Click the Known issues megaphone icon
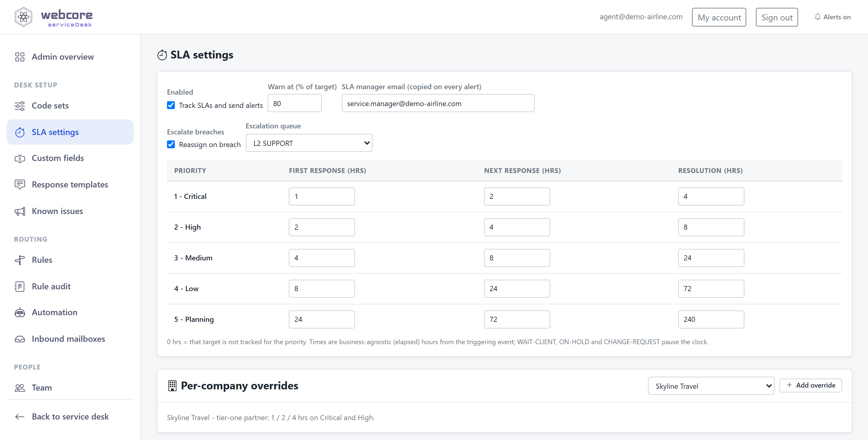Viewport: 868px width, 440px height. pyautogui.click(x=20, y=211)
